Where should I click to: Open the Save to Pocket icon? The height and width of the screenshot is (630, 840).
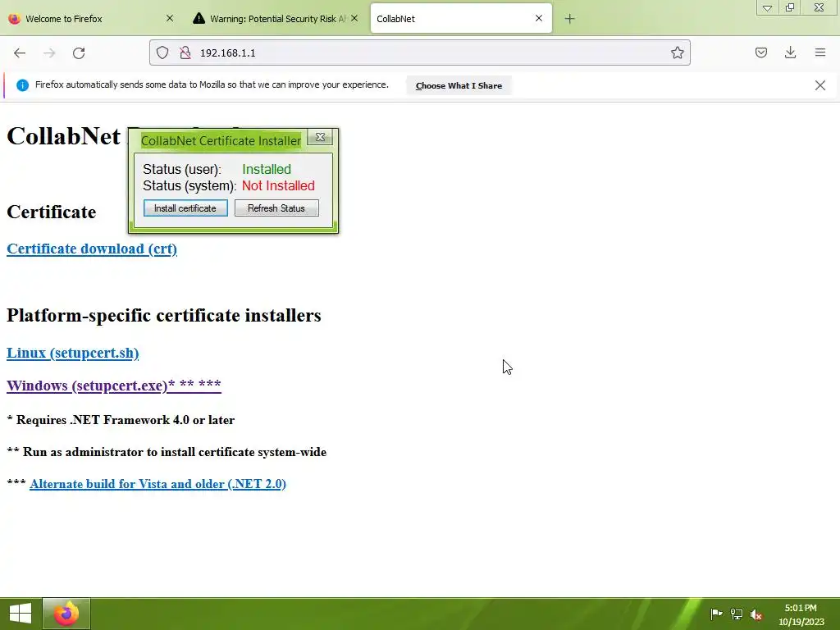pos(760,52)
